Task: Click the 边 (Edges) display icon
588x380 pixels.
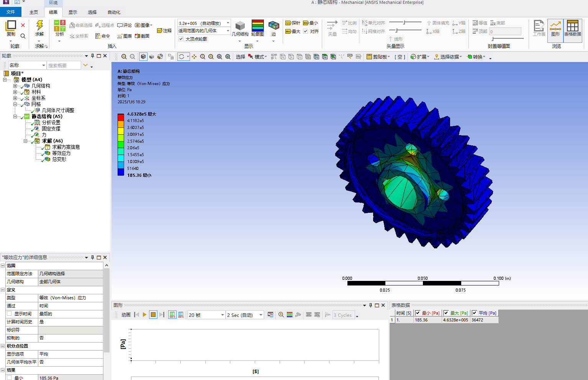Action: click(x=274, y=25)
